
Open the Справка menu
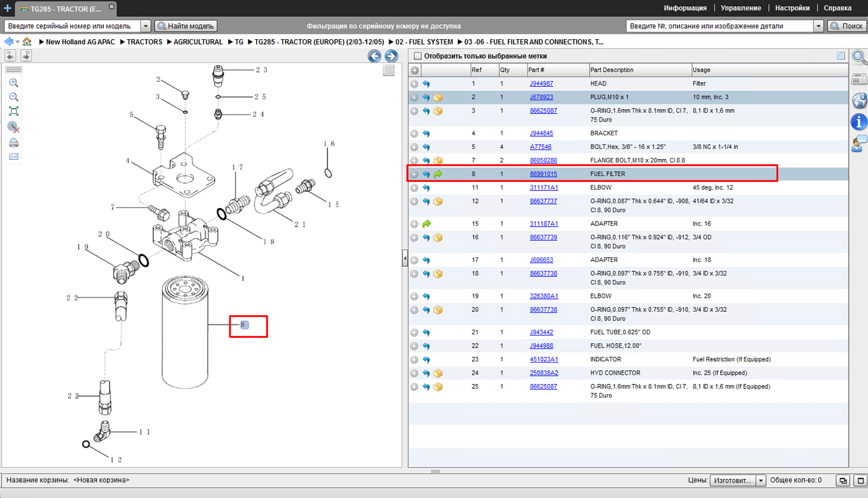pos(837,8)
